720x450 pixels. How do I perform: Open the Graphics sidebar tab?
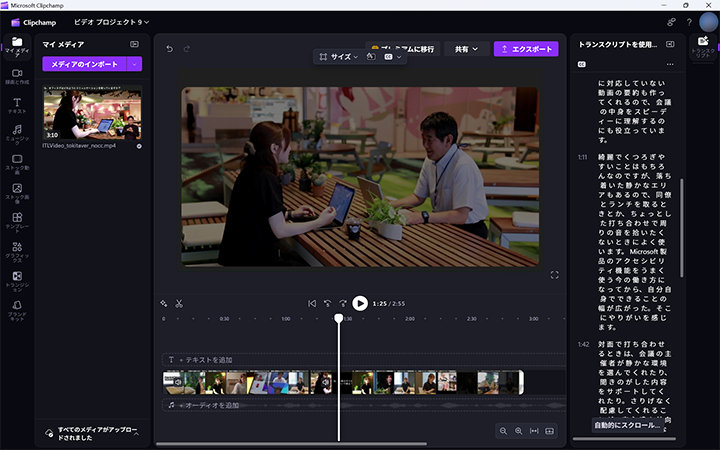pos(17,252)
